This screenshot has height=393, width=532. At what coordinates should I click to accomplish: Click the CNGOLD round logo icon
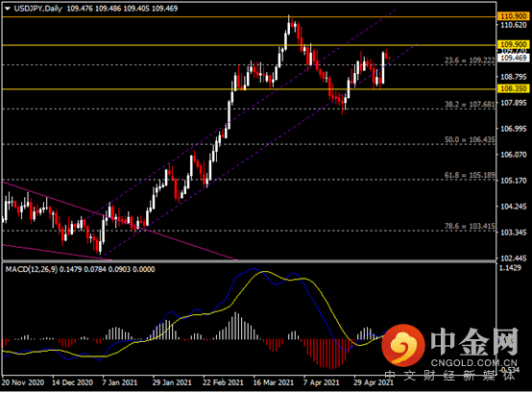click(403, 346)
